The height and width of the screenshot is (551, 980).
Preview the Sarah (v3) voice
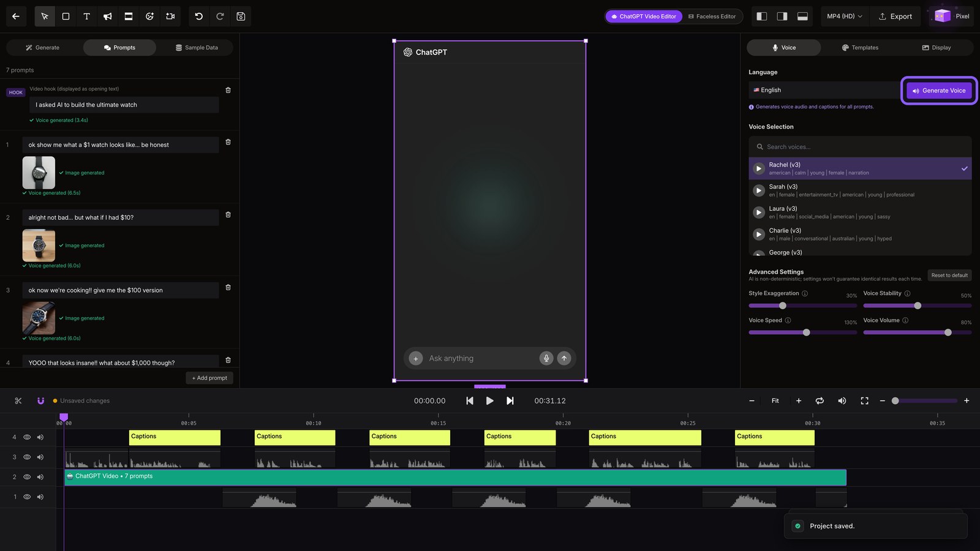759,190
